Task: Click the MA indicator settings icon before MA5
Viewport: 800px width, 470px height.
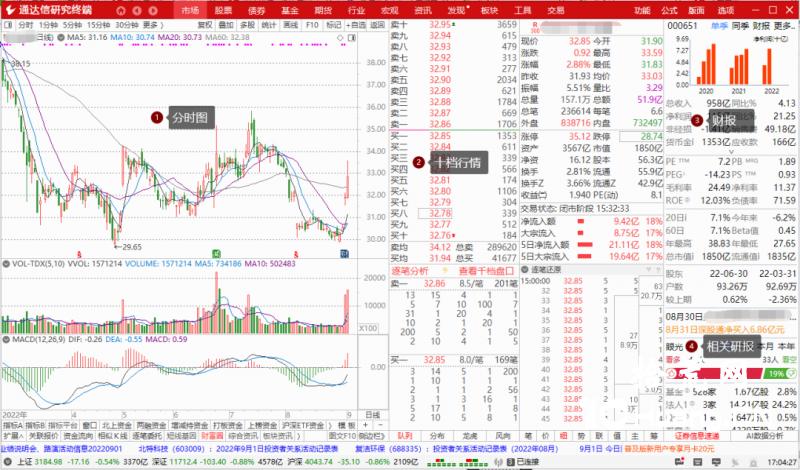Action: click(x=61, y=37)
